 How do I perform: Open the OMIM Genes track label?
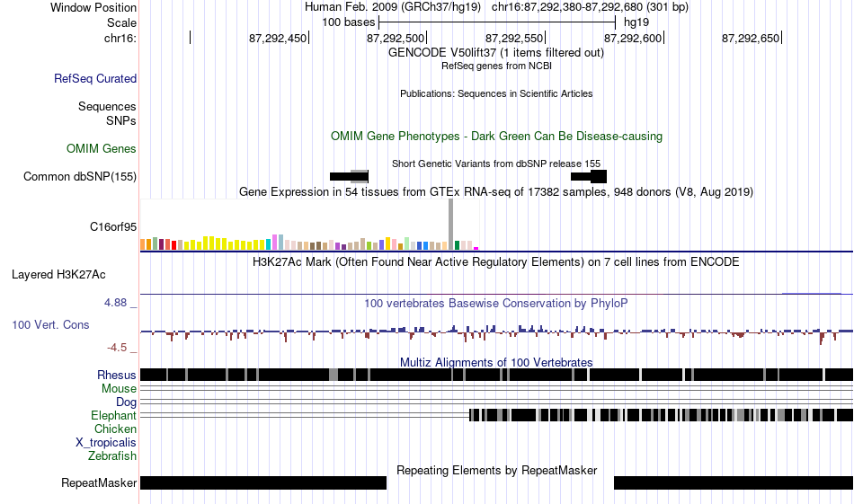102,148
